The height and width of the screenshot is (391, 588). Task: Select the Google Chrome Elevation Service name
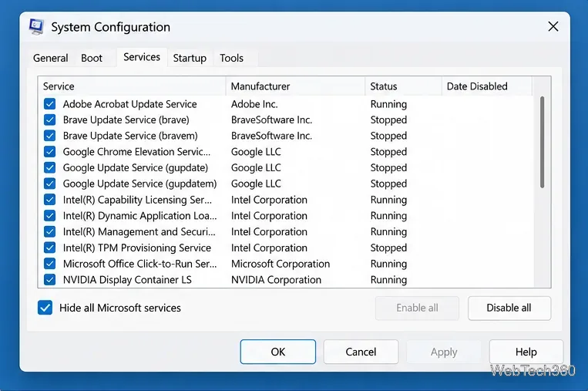pyautogui.click(x=136, y=152)
